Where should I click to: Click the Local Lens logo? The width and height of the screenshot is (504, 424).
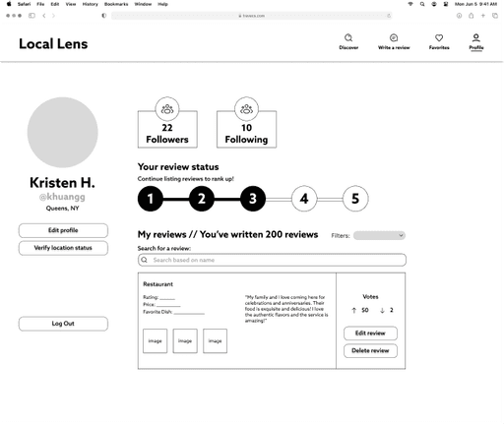pos(53,44)
